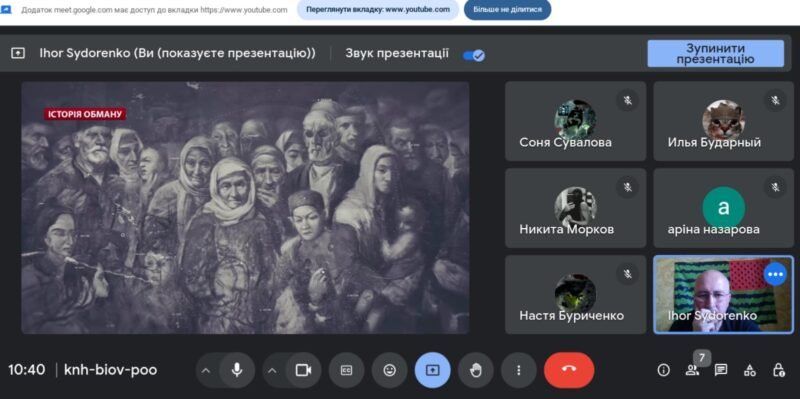
Task: Show participants list icon with 7 badge
Action: pos(692,370)
